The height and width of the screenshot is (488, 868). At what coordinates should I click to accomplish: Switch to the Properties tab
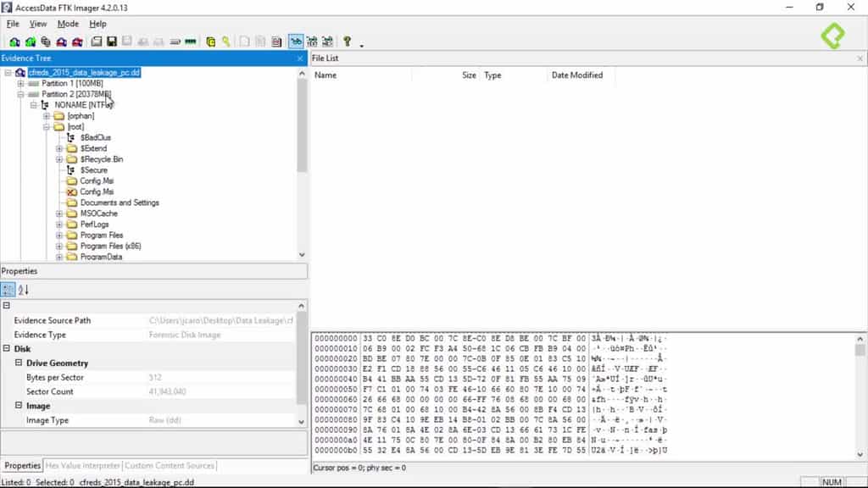tap(23, 466)
